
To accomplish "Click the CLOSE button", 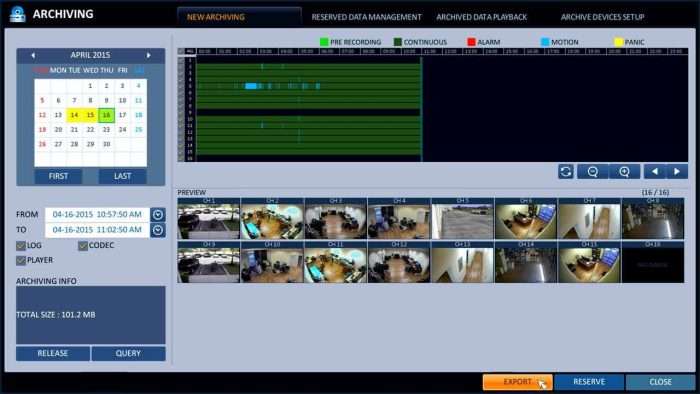I will 660,382.
